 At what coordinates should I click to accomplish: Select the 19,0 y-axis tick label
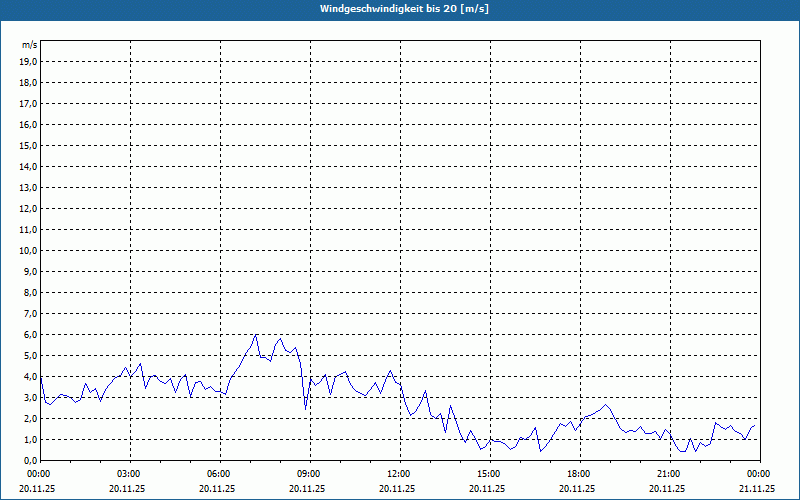pos(29,61)
